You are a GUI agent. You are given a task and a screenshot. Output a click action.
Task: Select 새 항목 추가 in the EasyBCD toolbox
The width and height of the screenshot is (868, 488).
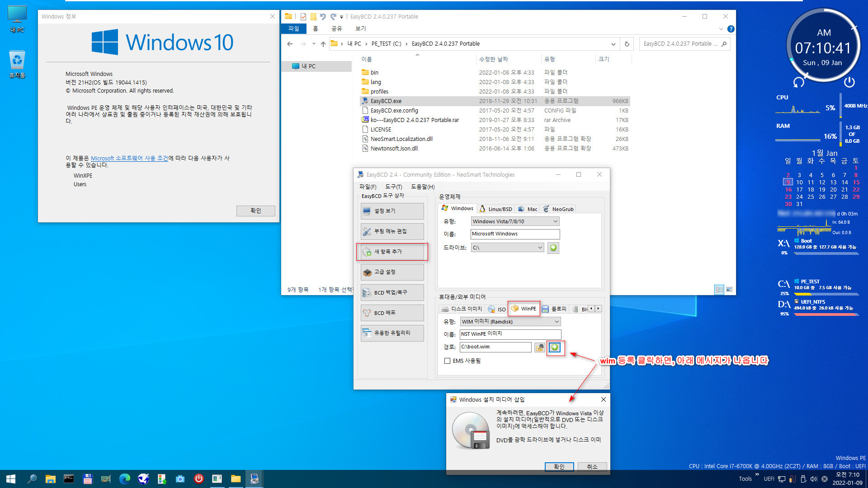pos(392,252)
